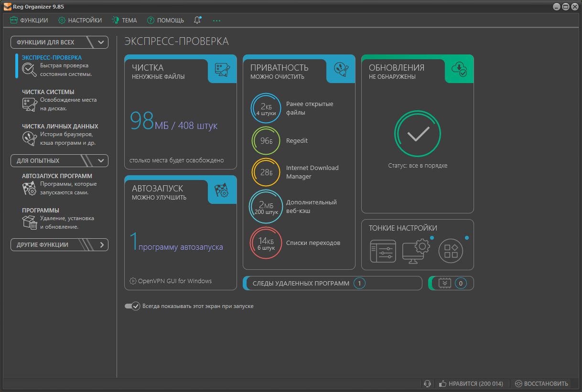Click the notification bell icon

point(197,20)
